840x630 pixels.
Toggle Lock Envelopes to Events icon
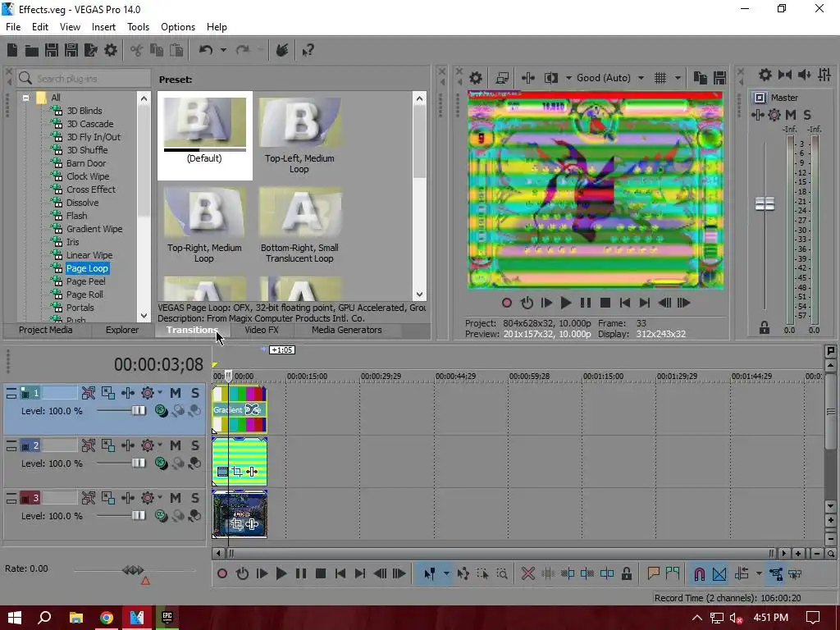point(775,573)
